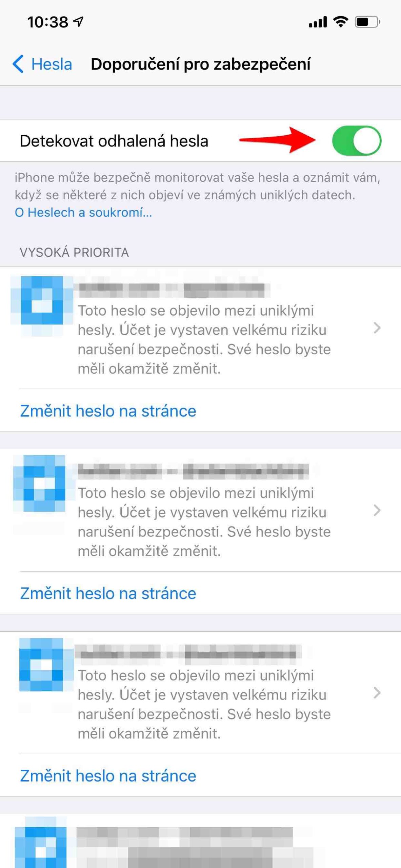The height and width of the screenshot is (868, 401).
Task: Tap the Doporučení pro zabezpečení title
Action: [x=201, y=64]
